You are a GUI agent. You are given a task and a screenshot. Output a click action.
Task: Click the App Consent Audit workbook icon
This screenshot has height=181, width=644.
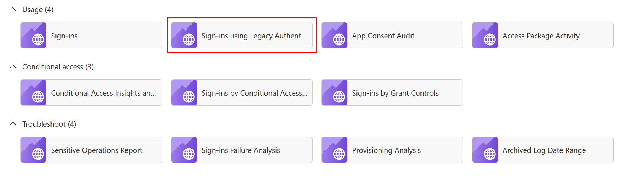pos(334,35)
